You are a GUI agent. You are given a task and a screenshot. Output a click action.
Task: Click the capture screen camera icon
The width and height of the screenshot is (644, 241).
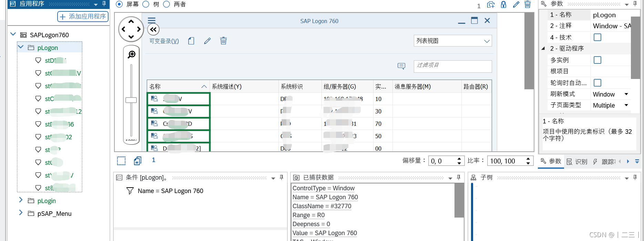[x=491, y=4]
